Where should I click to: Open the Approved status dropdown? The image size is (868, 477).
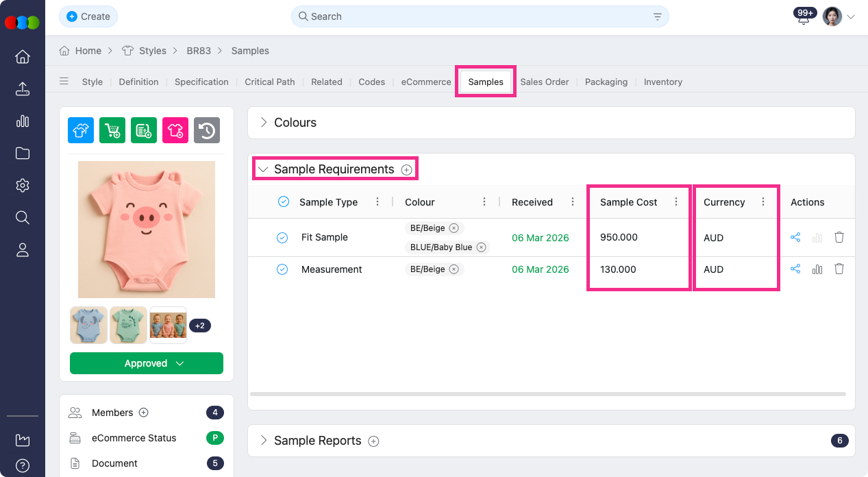pos(147,363)
